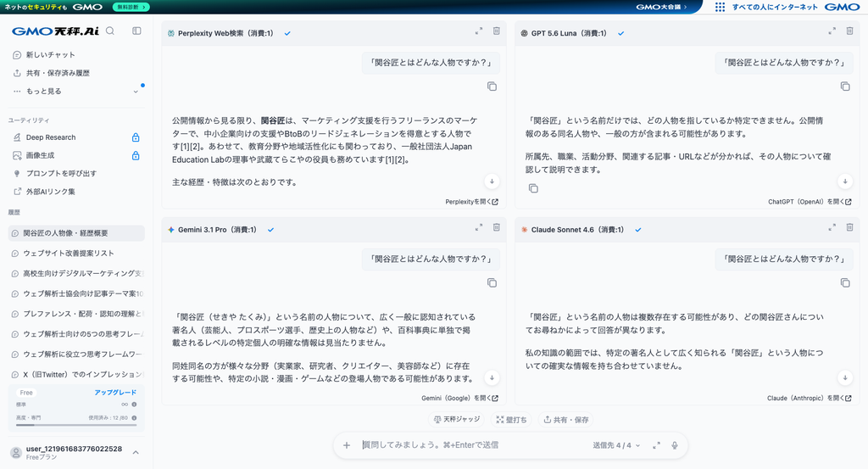Open プロンプトを呼び出す
The height and width of the screenshot is (469, 868).
(x=76, y=173)
